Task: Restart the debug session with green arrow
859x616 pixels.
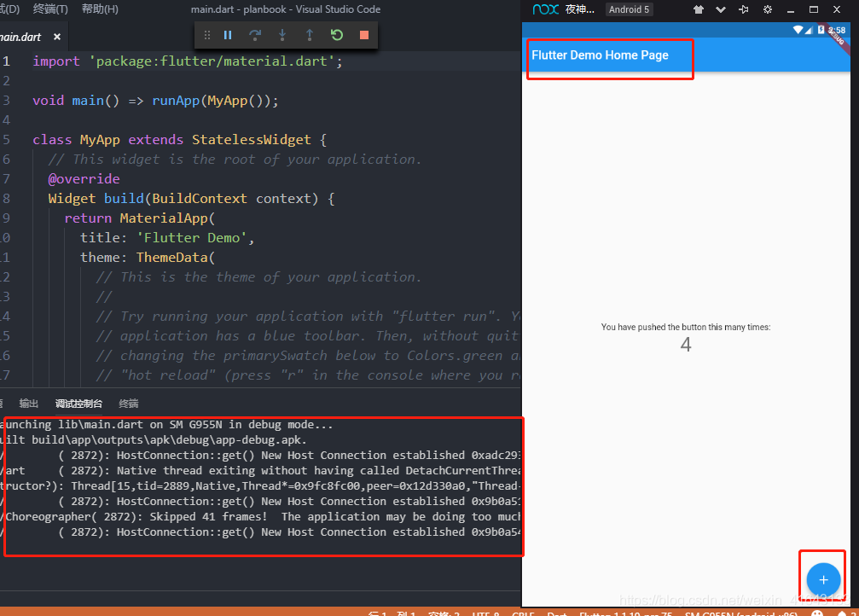Action: coord(337,35)
